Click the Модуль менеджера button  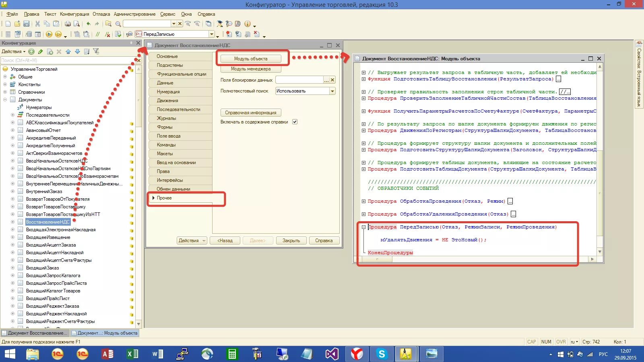tap(250, 69)
